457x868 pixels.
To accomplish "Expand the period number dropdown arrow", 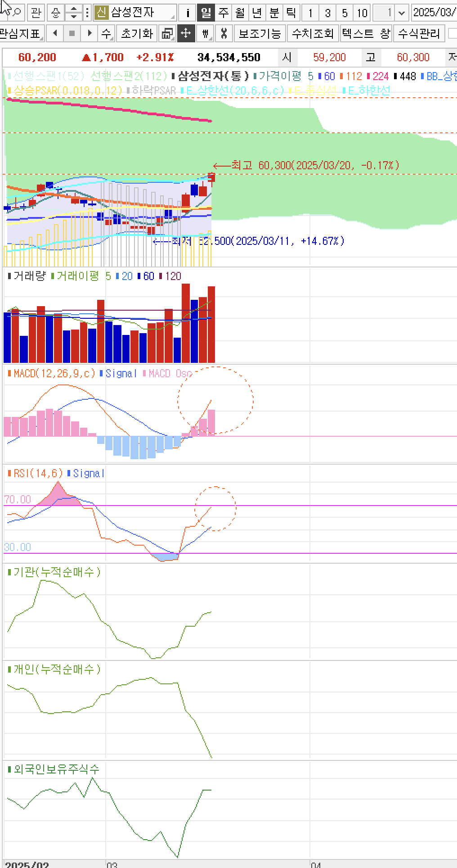I will pyautogui.click(x=402, y=13).
